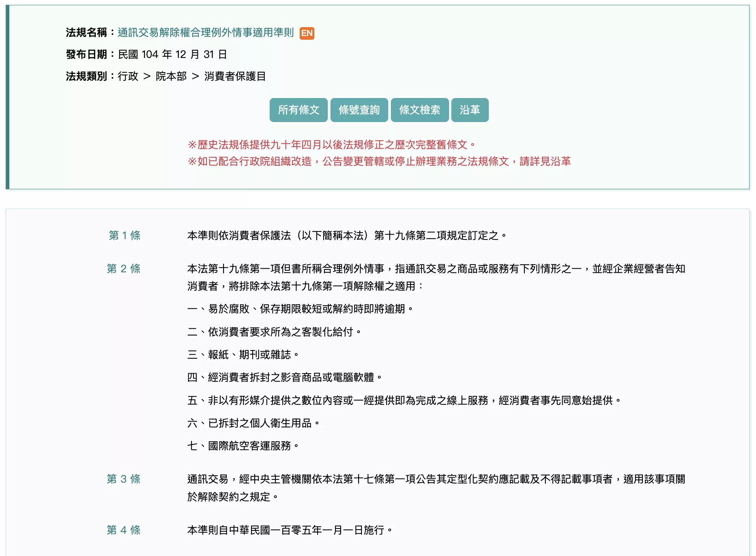Click the 院本部 category breadcrumb

171,76
